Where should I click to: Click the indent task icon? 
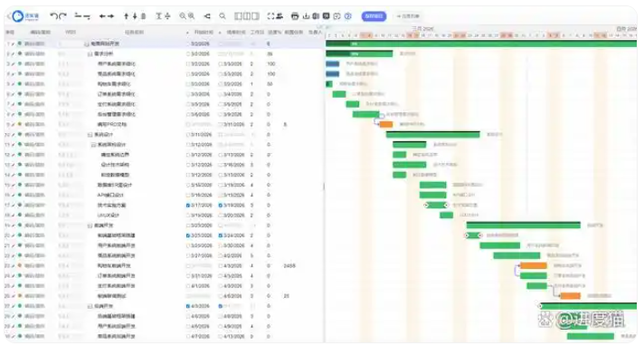click(x=87, y=16)
